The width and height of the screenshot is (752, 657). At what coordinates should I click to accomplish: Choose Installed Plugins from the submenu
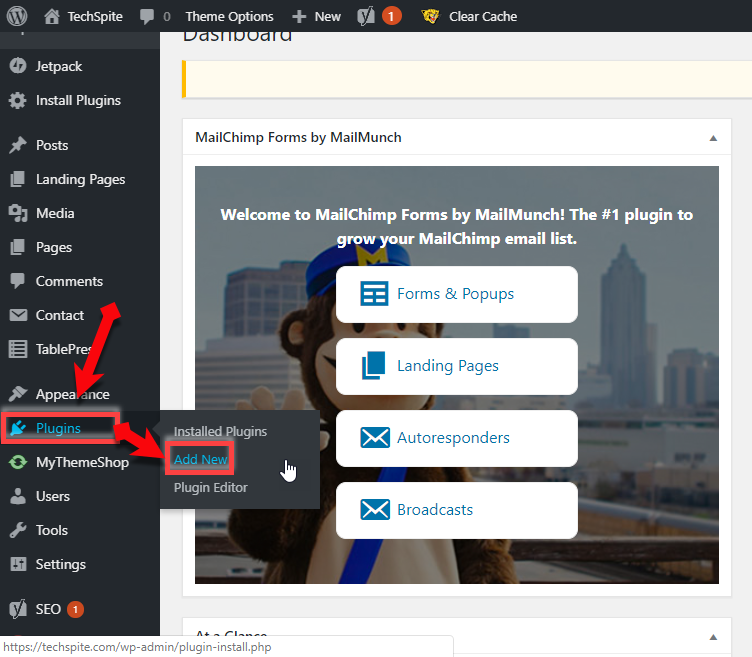[x=220, y=431]
